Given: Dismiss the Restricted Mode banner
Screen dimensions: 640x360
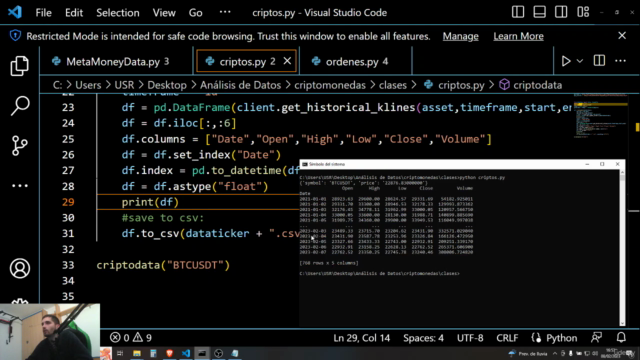Looking at the screenshot, I should [622, 36].
